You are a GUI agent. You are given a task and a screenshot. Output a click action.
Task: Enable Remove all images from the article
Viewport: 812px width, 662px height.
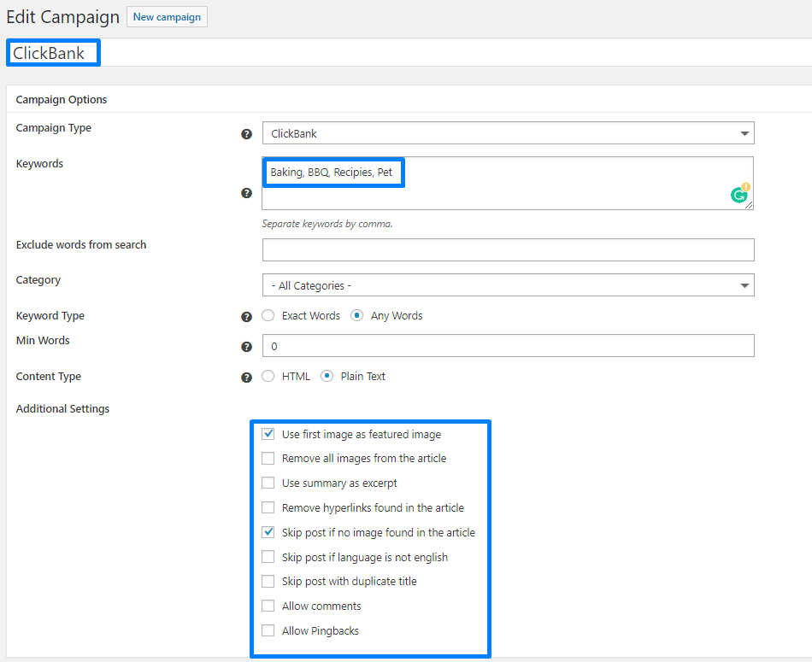click(x=268, y=459)
